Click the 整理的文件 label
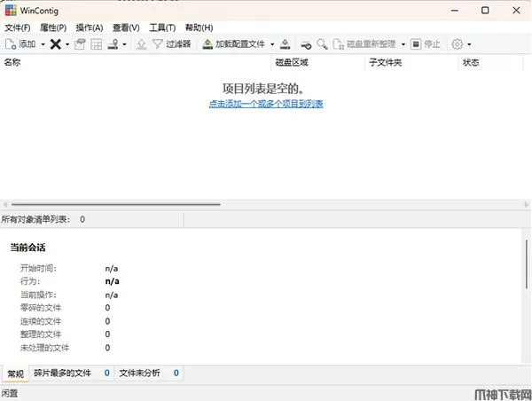The height and width of the screenshot is (401, 532). click(x=41, y=334)
